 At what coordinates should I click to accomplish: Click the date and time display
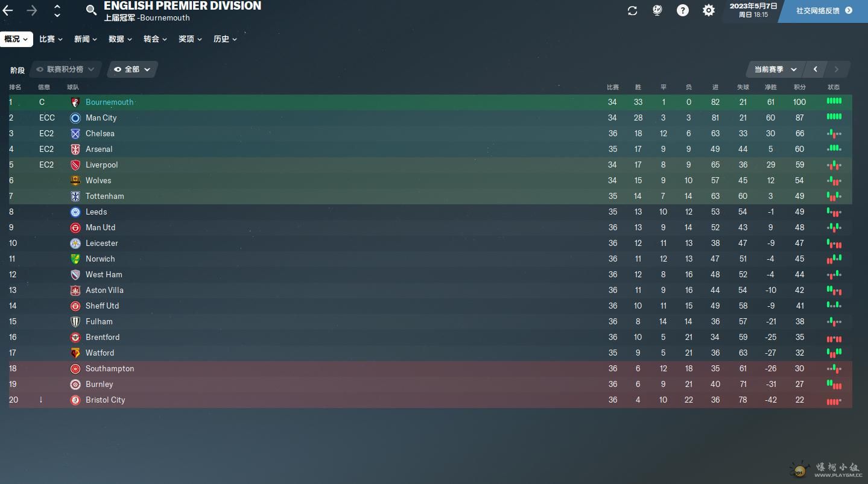tap(753, 10)
